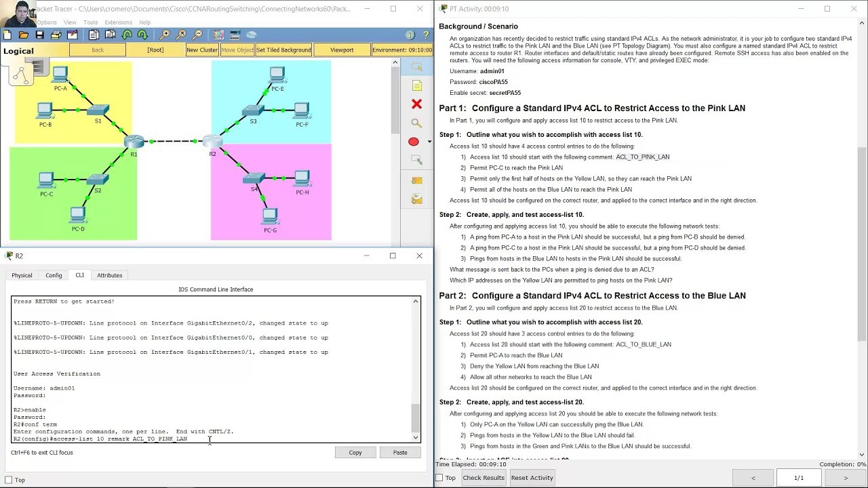Click the Reset Activity button
The height and width of the screenshot is (488, 868).
pos(532,478)
